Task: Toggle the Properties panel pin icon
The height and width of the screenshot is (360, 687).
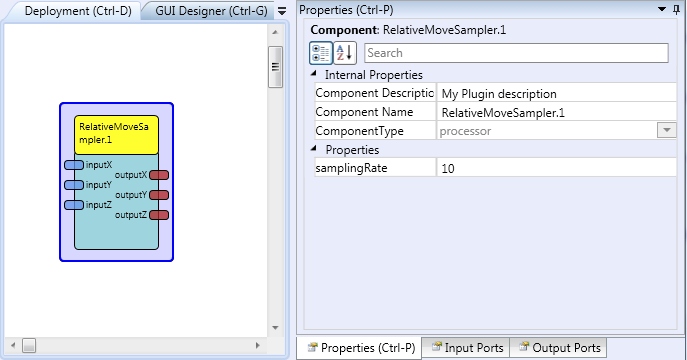Action: click(676, 10)
